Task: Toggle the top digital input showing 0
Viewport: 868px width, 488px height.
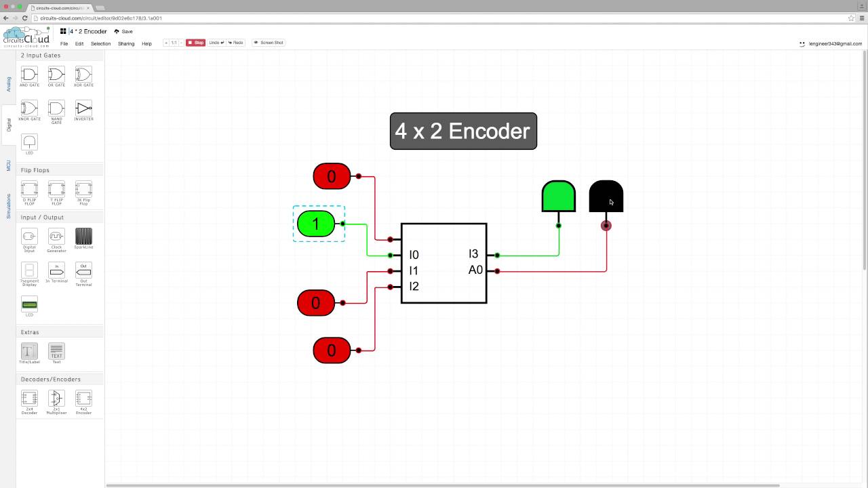Action: pos(332,176)
